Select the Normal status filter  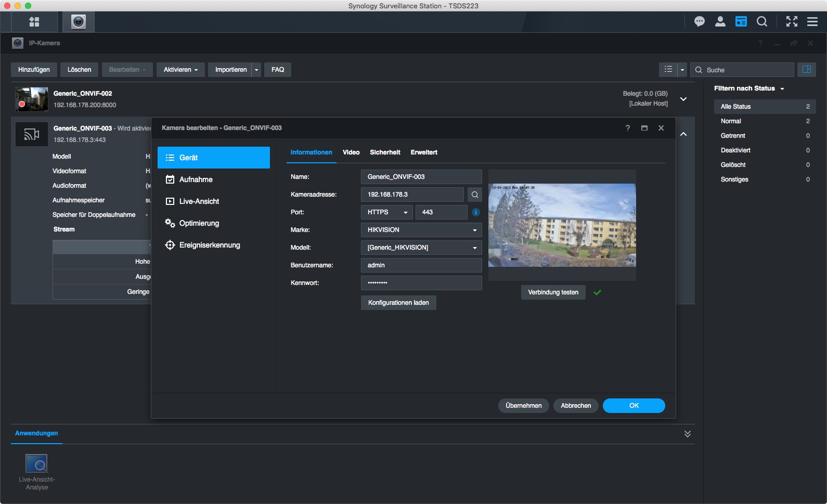point(731,121)
